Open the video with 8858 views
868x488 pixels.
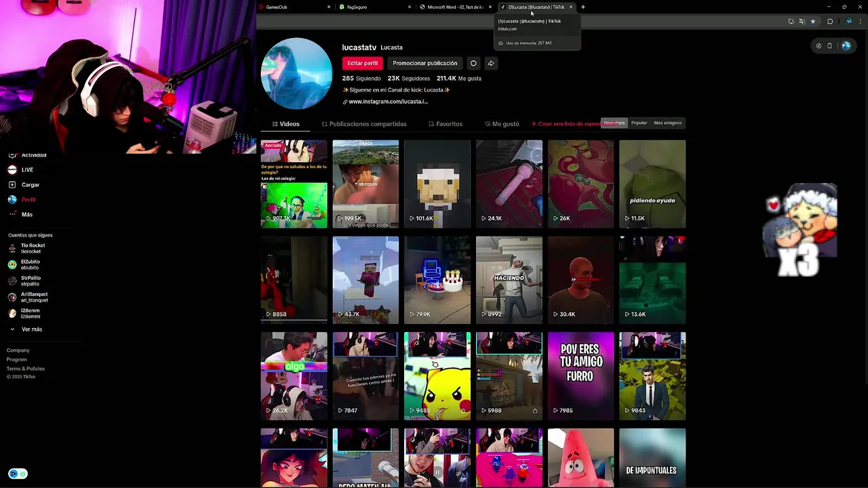294,280
